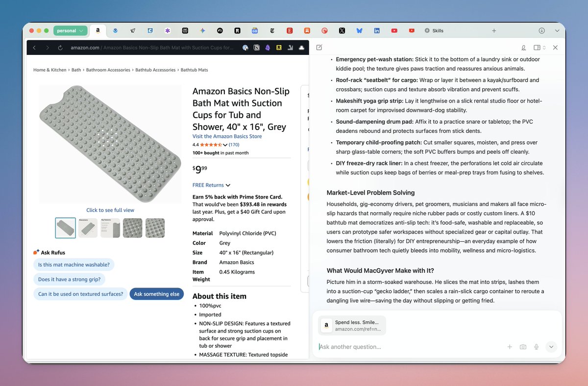Close the assistant side panel
The width and height of the screenshot is (588, 386).
(555, 48)
